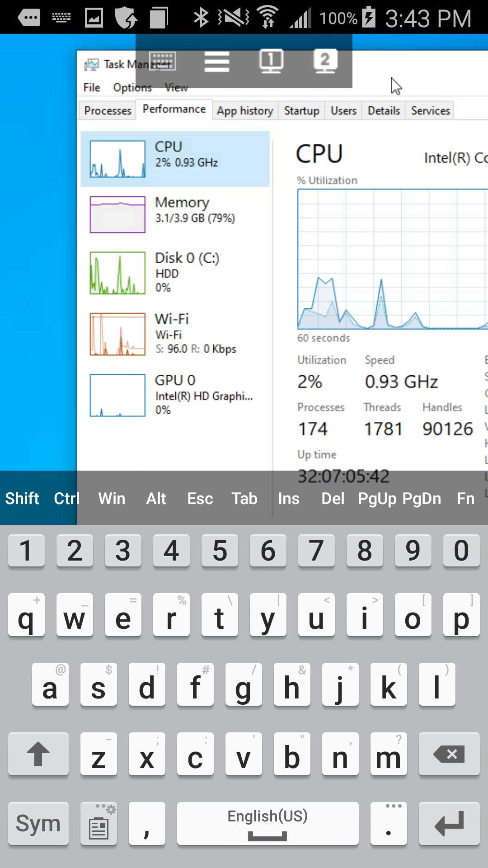Open the clipboard settings keyboard key
Image resolution: width=488 pixels, height=868 pixels.
coord(99,824)
